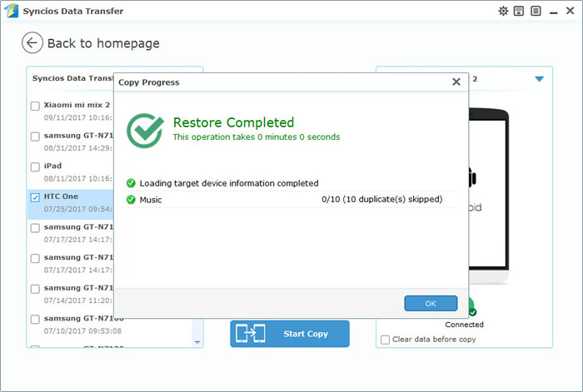Screen dimensions: 583x392
Task: Click the green connected check badge
Action: coord(472,312)
